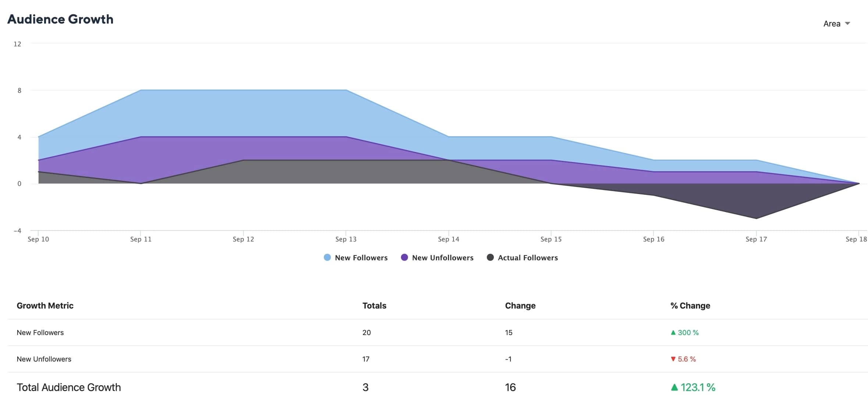Toggle the Actual Followers legend series
Image resolution: width=868 pixels, height=405 pixels.
(522, 258)
